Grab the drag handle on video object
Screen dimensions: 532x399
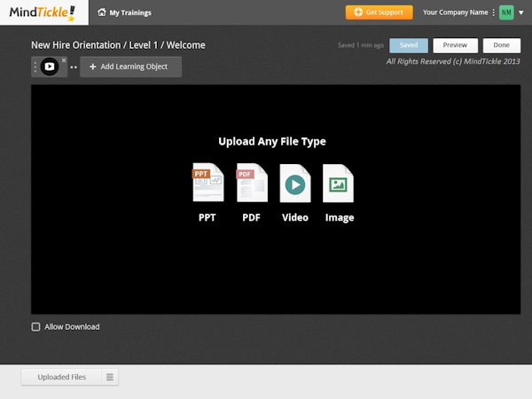(x=35, y=66)
